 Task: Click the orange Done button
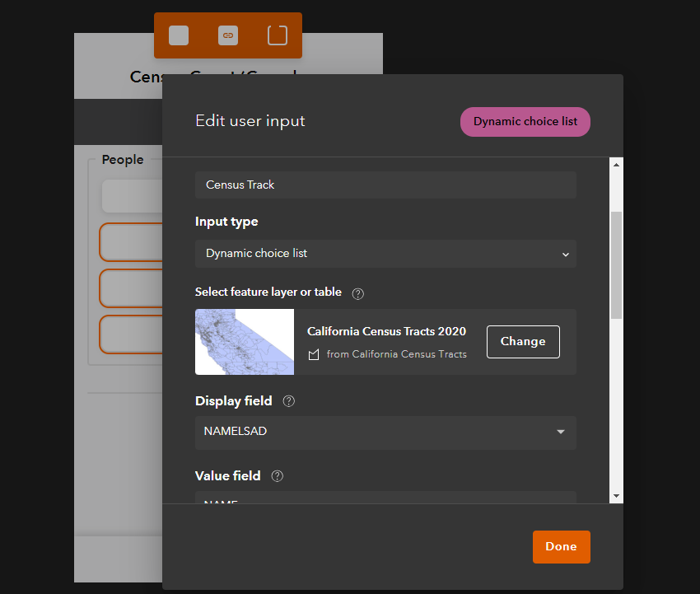[x=561, y=547]
